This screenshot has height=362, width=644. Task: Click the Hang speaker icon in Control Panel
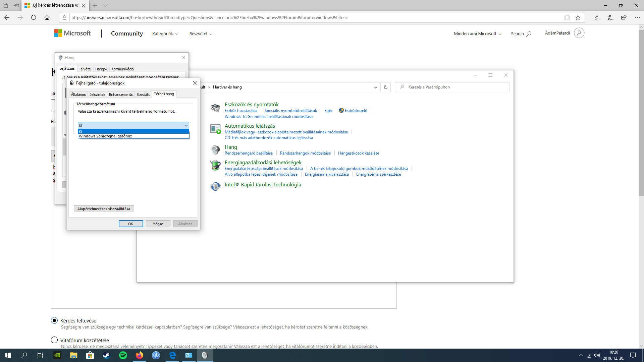click(x=215, y=149)
